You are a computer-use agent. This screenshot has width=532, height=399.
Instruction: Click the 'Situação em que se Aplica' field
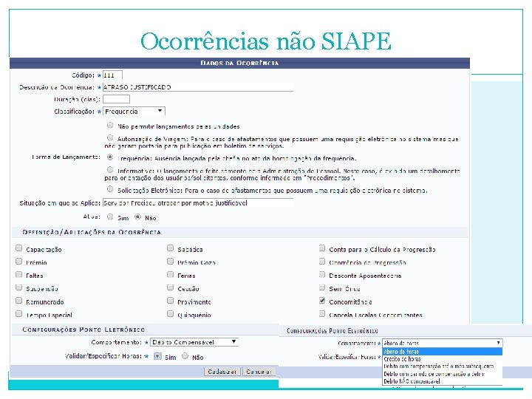point(198,203)
